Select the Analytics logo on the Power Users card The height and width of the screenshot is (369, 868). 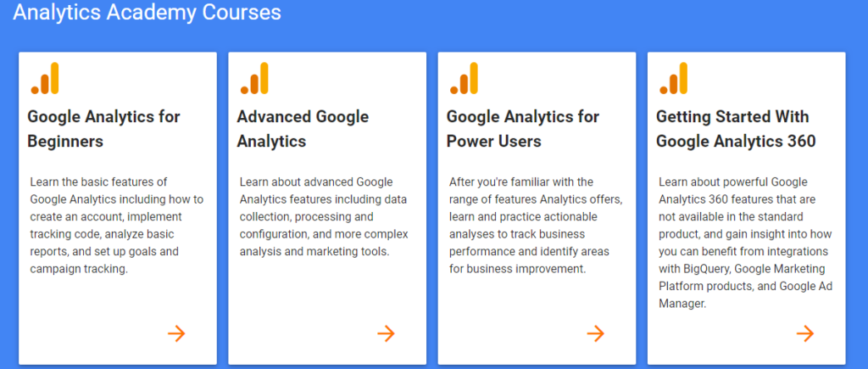tap(464, 78)
